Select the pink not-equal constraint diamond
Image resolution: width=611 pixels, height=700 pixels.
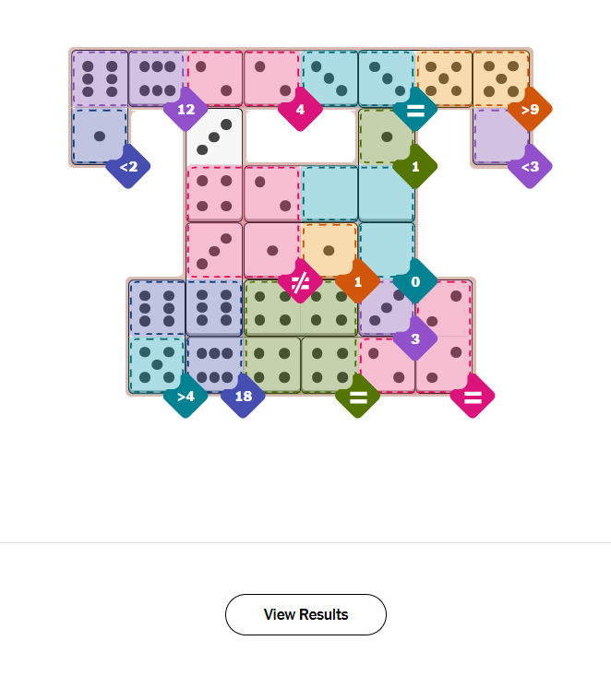pyautogui.click(x=300, y=281)
